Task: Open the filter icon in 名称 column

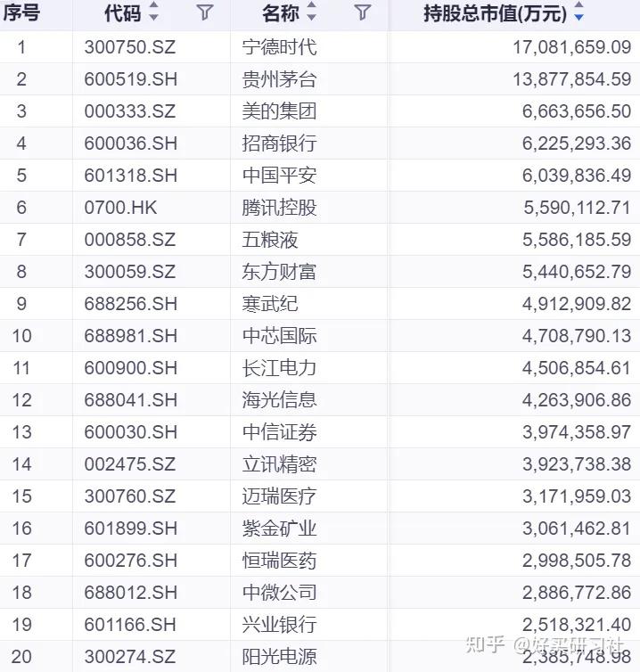Action: pyautogui.click(x=363, y=12)
